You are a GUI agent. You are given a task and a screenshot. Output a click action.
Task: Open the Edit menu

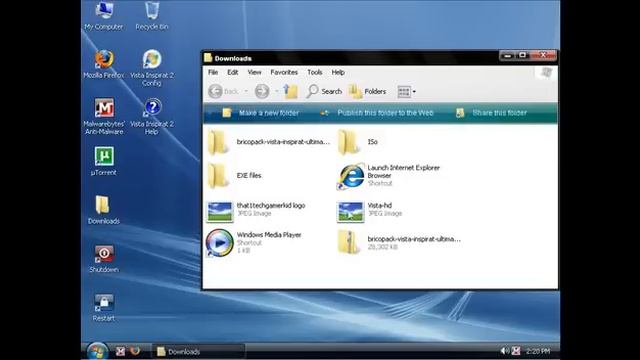tap(233, 72)
